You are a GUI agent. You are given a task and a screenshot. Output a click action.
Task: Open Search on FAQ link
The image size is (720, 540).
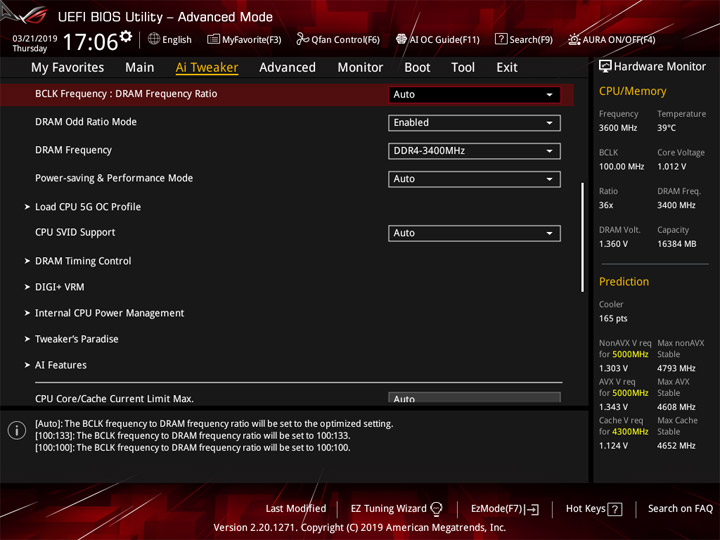(x=680, y=509)
